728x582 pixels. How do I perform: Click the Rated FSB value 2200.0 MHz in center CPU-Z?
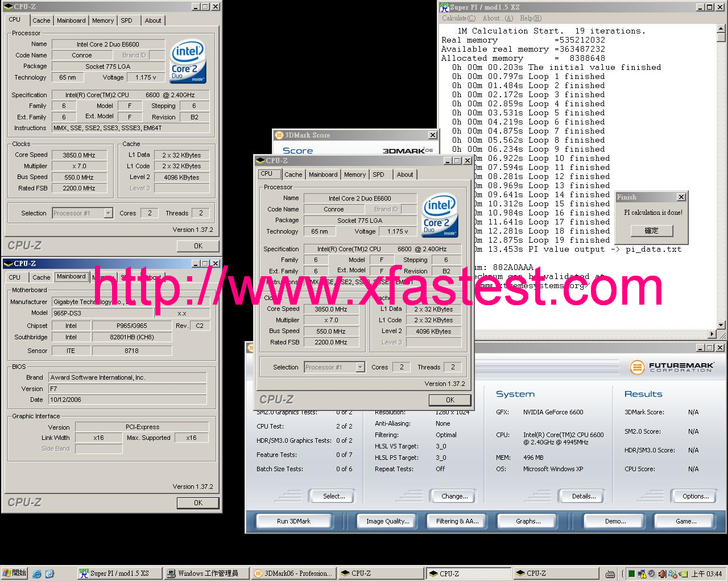[332, 342]
